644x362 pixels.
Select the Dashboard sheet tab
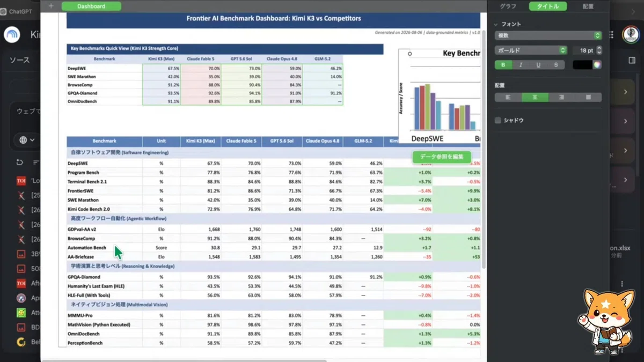[x=91, y=6]
